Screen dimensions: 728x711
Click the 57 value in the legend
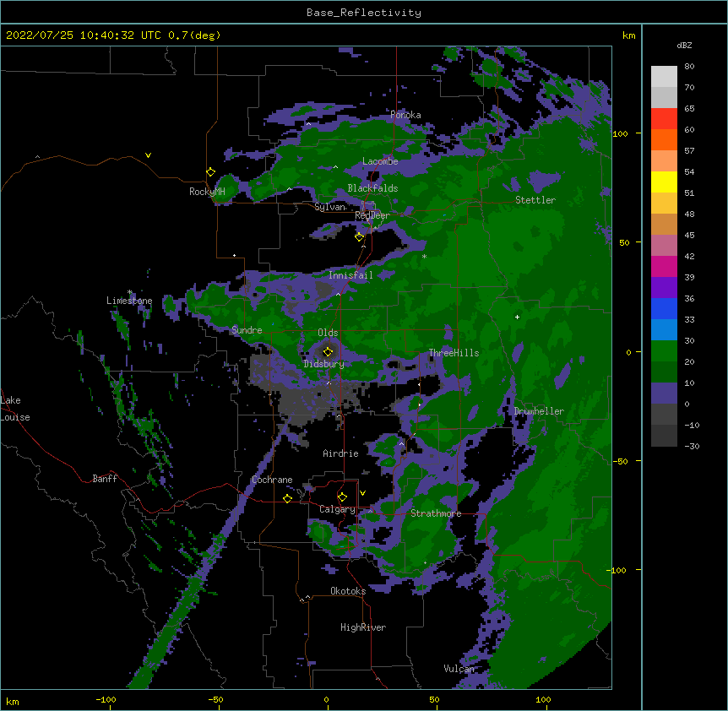pyautogui.click(x=689, y=150)
